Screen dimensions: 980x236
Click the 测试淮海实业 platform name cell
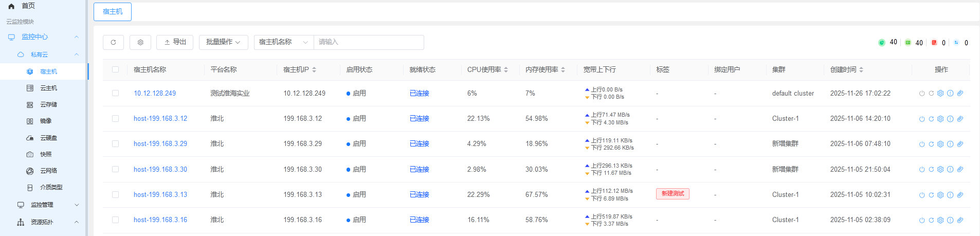(230, 93)
